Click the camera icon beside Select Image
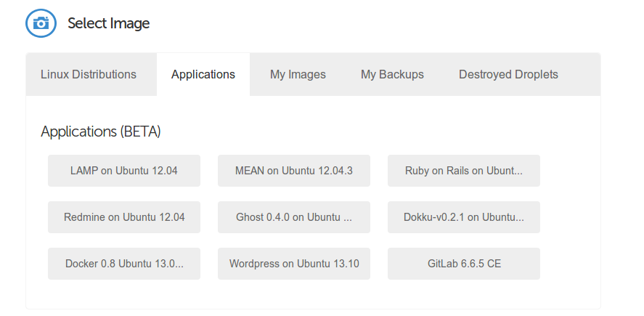This screenshot has width=644, height=316. click(41, 23)
